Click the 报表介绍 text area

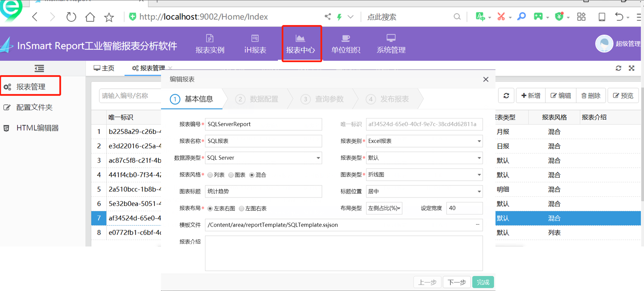point(344,253)
